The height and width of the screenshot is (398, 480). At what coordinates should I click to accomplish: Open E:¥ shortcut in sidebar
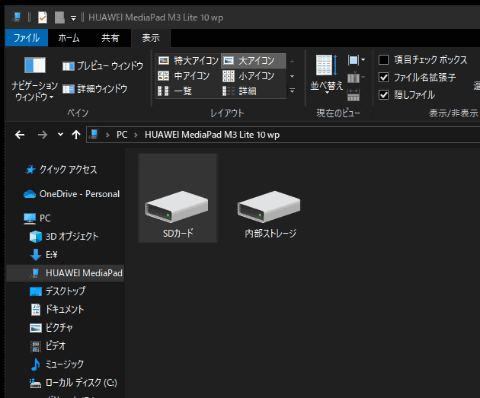click(44, 255)
